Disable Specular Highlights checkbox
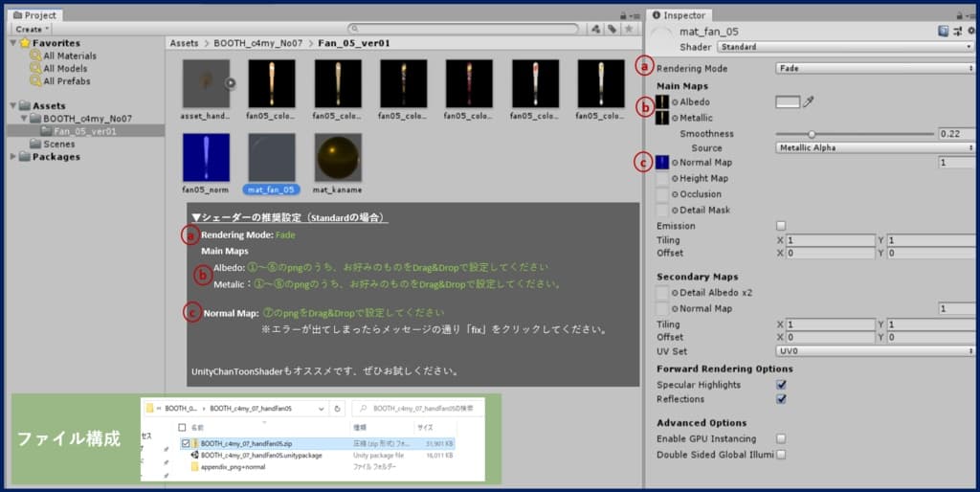 coord(781,385)
